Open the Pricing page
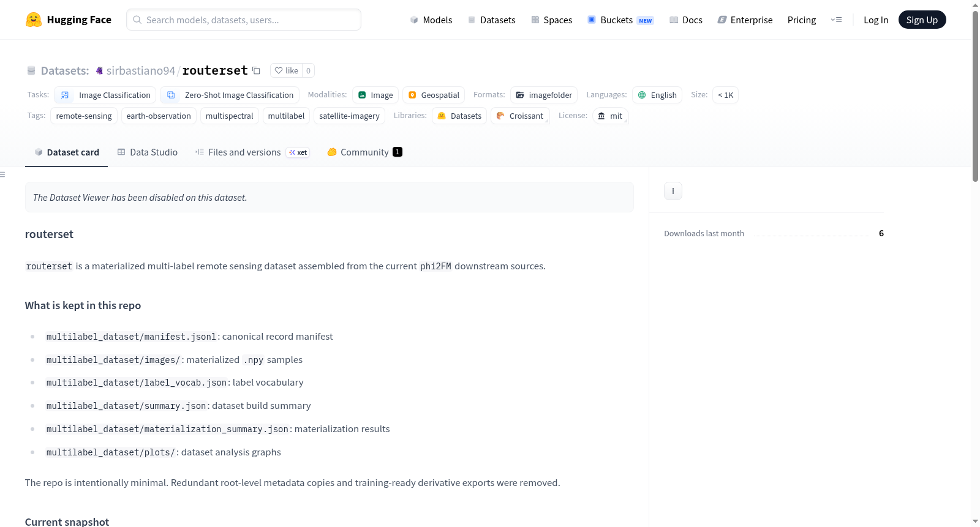Screen dimensions: 980x527 tap(802, 20)
